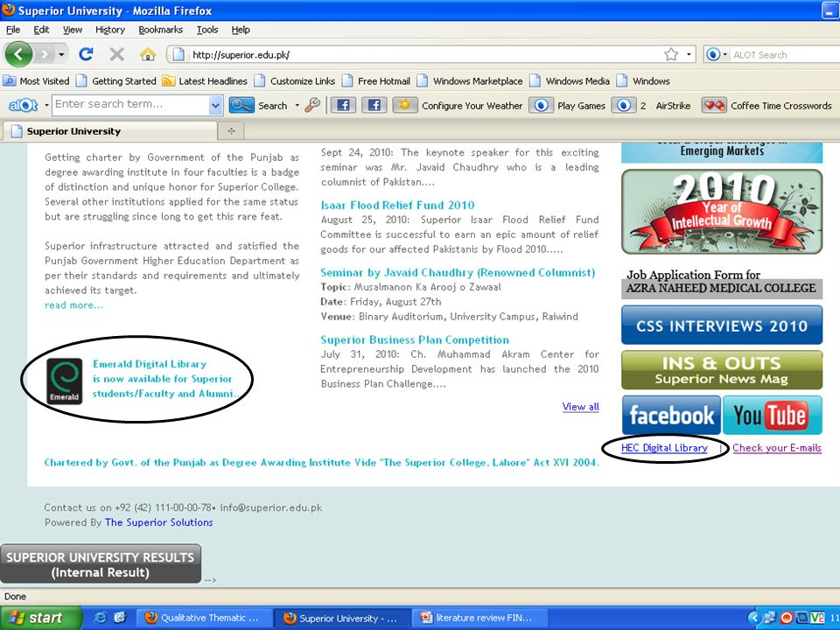Viewport: 840px width, 630px height.
Task: Open Superior Business Plan Competition article
Action: (415, 339)
